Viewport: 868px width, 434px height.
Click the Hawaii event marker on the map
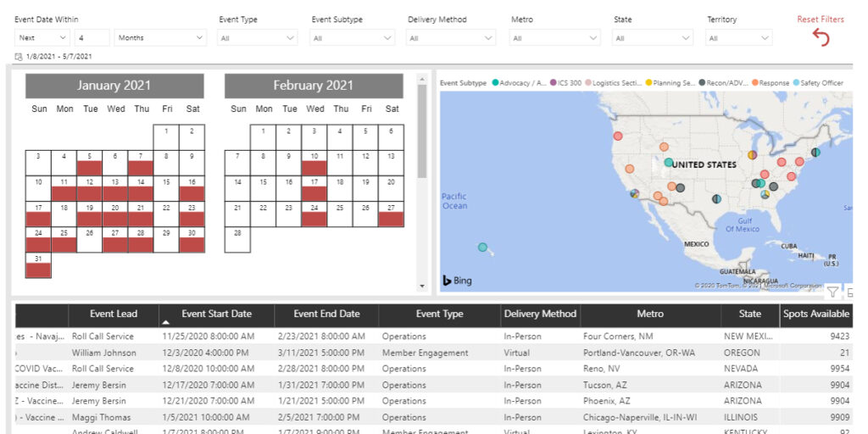pyautogui.click(x=482, y=248)
